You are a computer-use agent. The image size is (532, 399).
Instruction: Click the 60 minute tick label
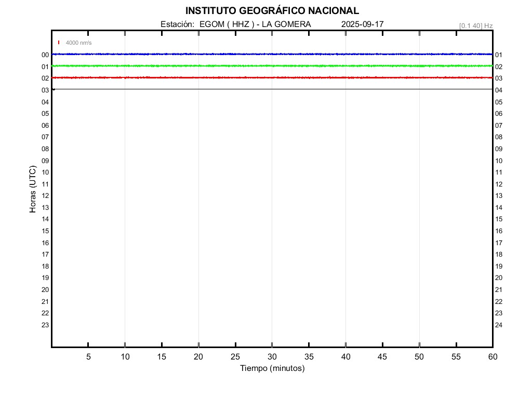[493, 356]
